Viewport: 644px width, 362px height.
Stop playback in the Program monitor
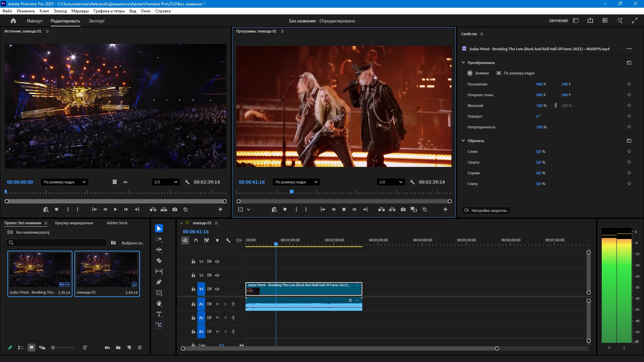pyautogui.click(x=344, y=209)
